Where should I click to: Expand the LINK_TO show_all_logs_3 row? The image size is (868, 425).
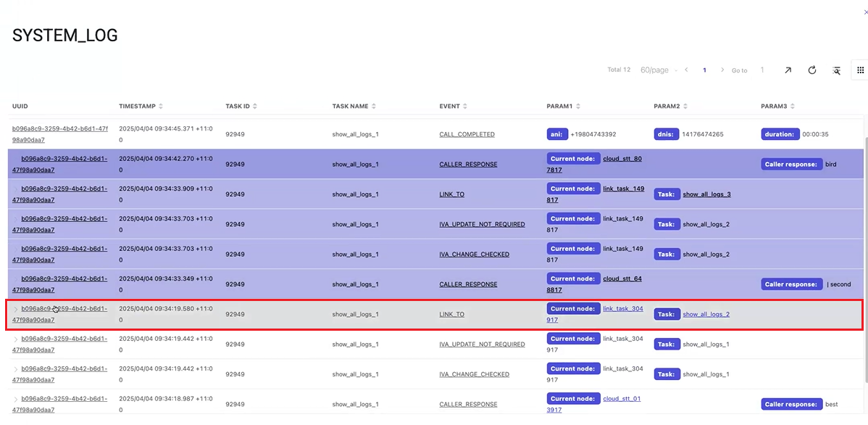coord(15,189)
